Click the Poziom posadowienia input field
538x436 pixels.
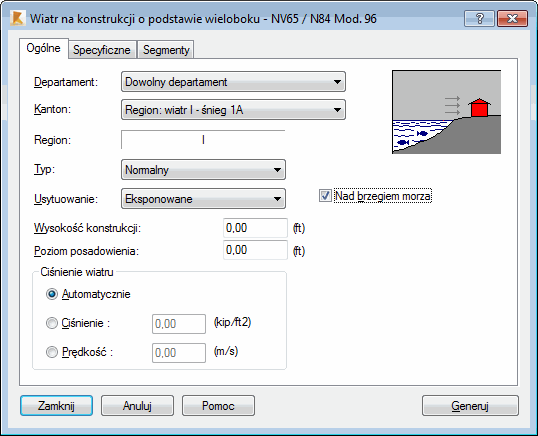(255, 250)
